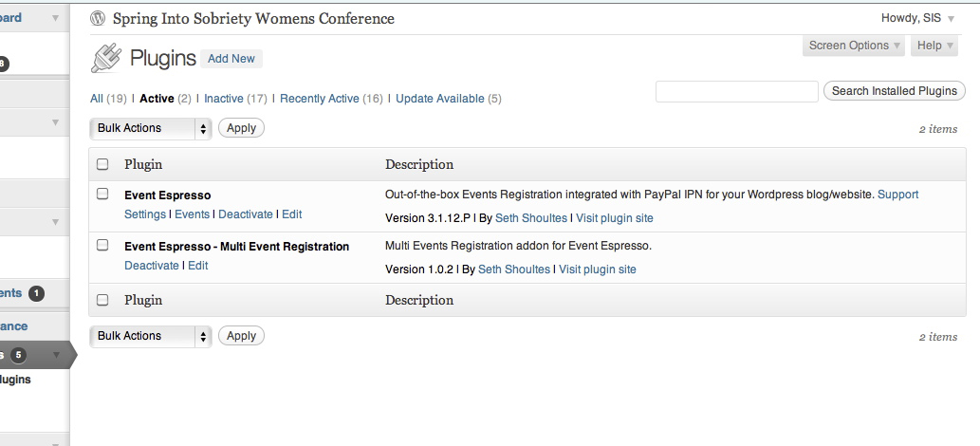Click the Search Installed Plugins button
This screenshot has height=446, width=980.
(x=895, y=91)
